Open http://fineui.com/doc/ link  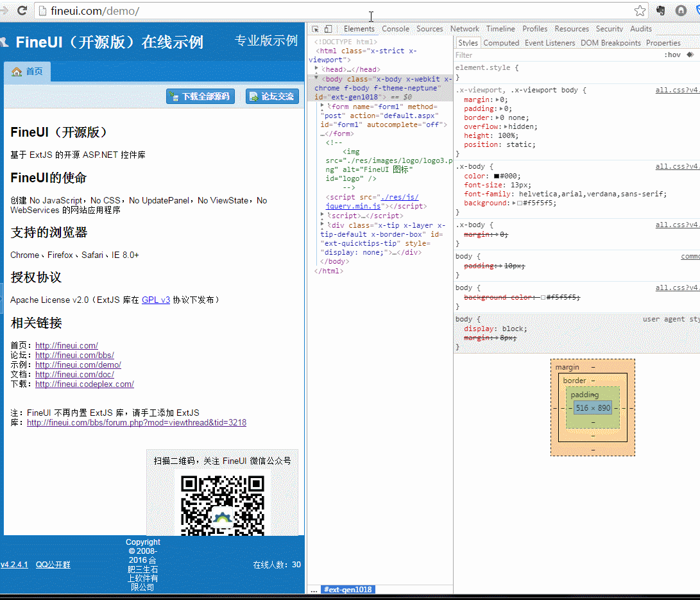[74, 375]
